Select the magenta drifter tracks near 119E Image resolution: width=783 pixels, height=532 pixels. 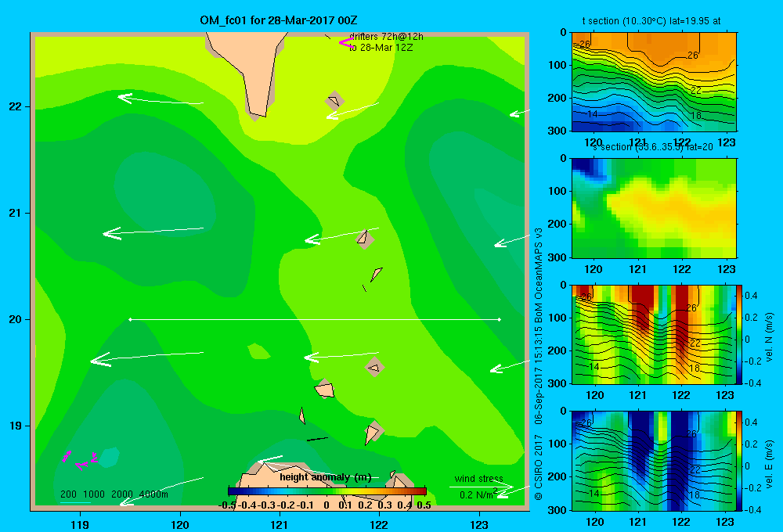click(80, 460)
